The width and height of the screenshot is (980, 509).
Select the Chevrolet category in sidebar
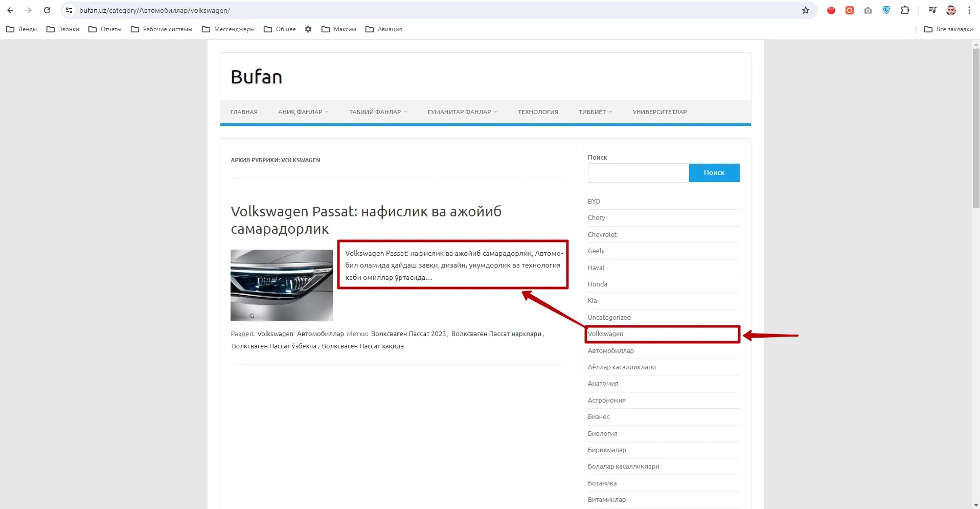pyautogui.click(x=602, y=234)
